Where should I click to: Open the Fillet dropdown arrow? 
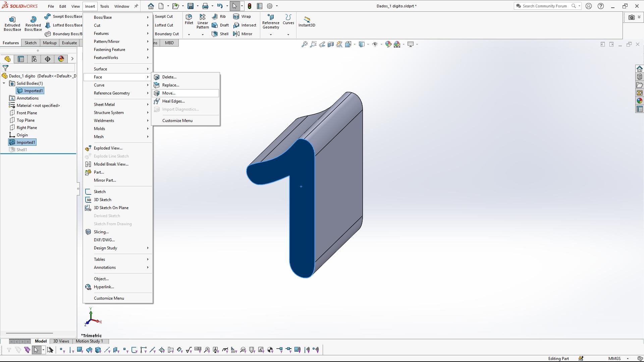(189, 35)
